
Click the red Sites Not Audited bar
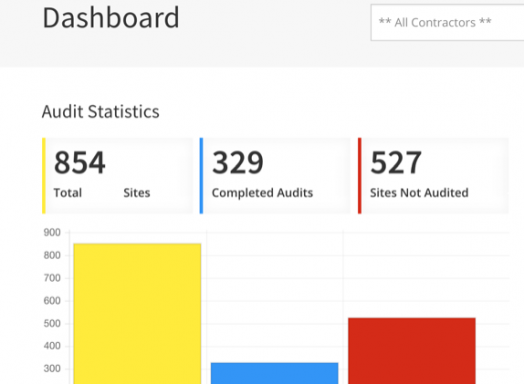412,351
